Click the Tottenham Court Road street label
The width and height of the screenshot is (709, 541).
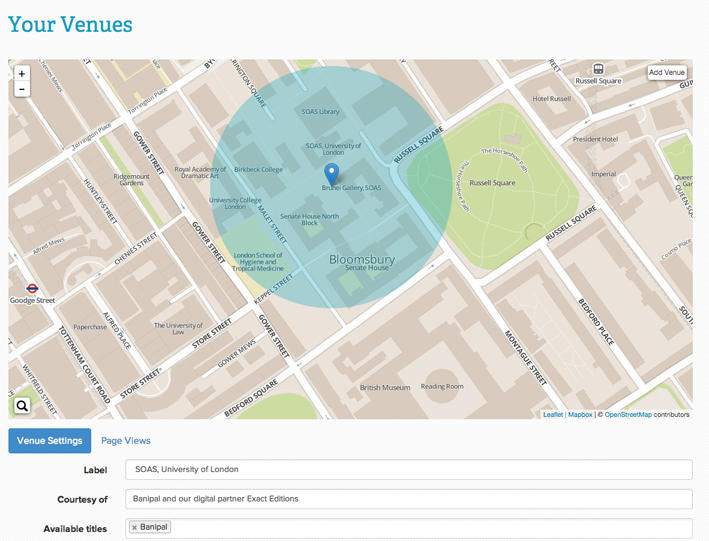click(x=84, y=365)
